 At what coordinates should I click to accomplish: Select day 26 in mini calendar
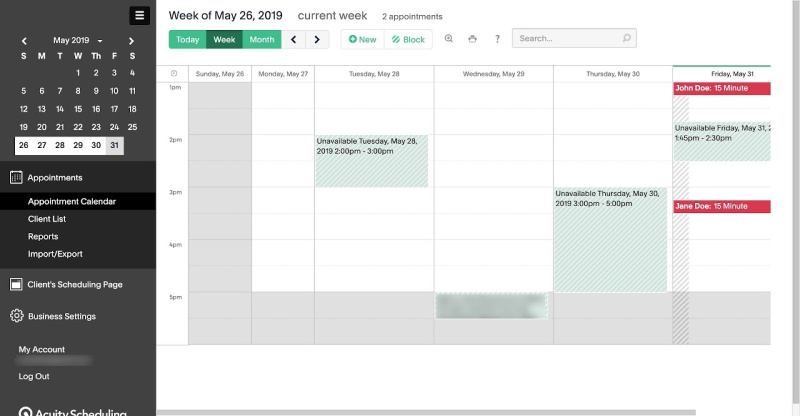point(23,145)
